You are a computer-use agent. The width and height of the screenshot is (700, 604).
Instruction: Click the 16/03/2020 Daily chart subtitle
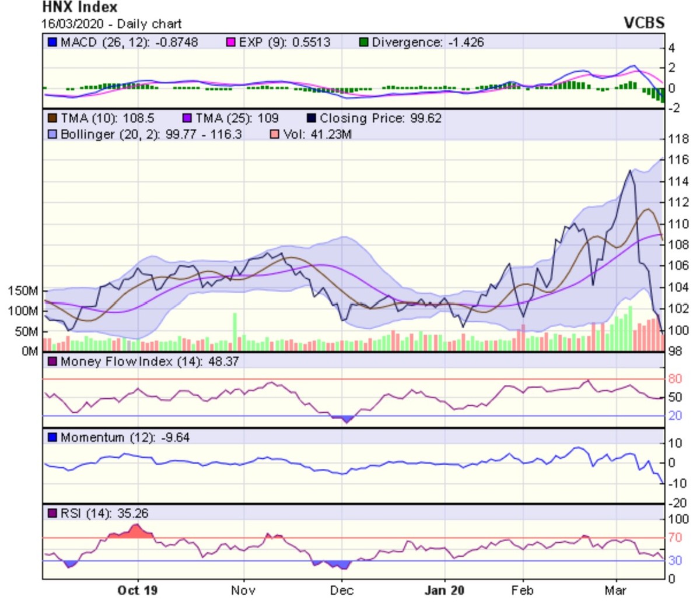[x=112, y=24]
